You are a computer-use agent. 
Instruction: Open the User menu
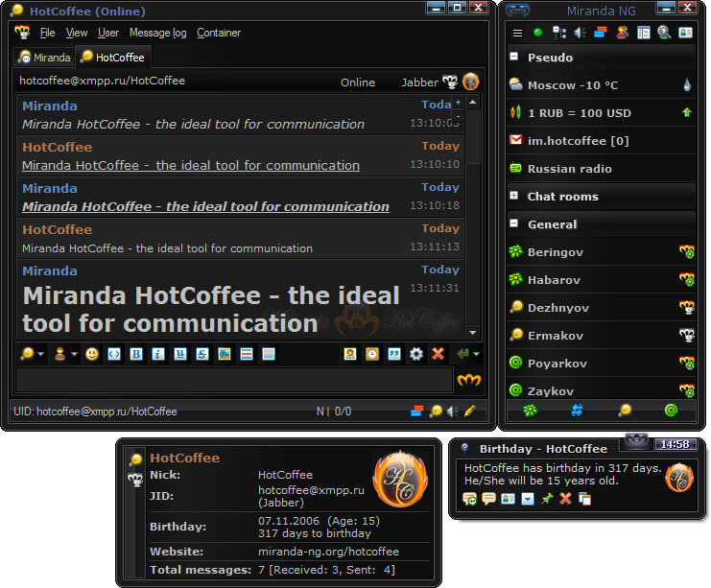pos(107,33)
